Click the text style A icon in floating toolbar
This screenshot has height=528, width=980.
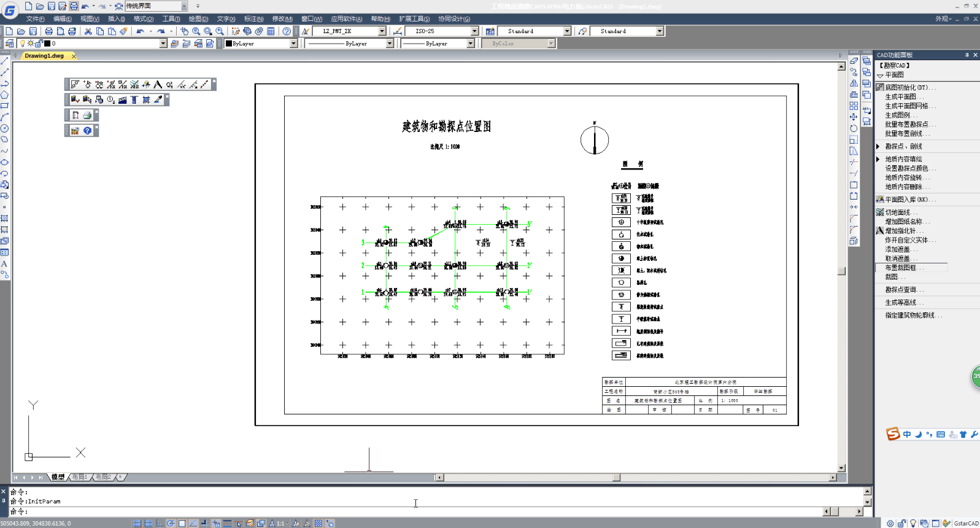[x=158, y=85]
